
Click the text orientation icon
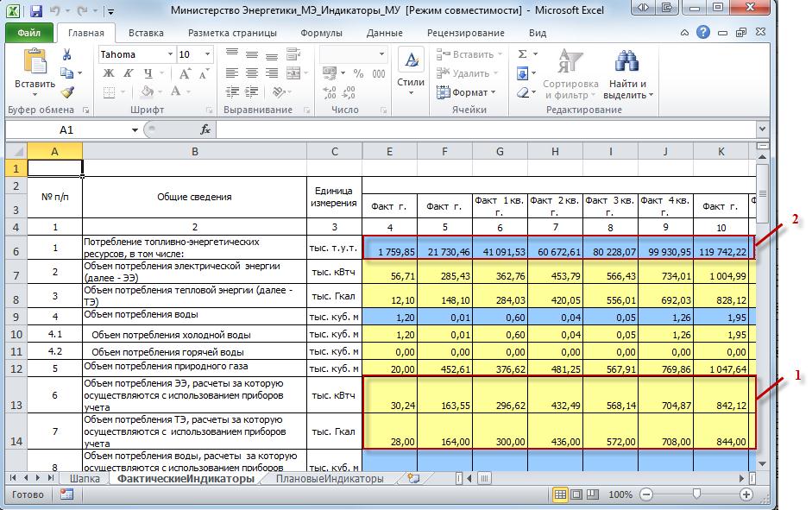click(279, 92)
